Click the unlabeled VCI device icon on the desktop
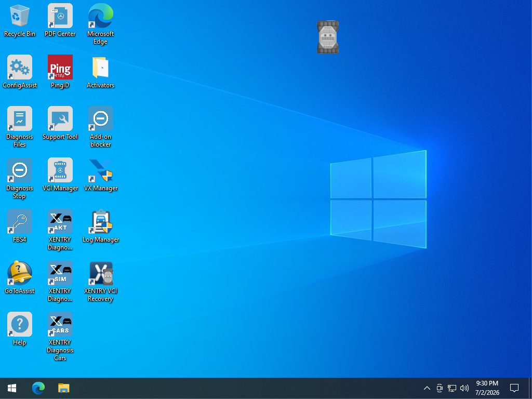 coord(328,37)
